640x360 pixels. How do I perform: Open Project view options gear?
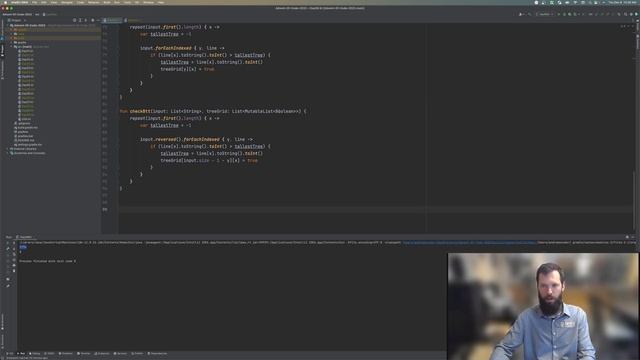(93, 20)
